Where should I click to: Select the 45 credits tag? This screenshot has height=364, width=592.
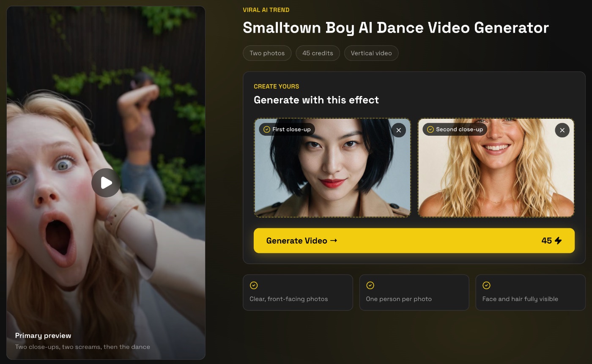tap(318, 53)
